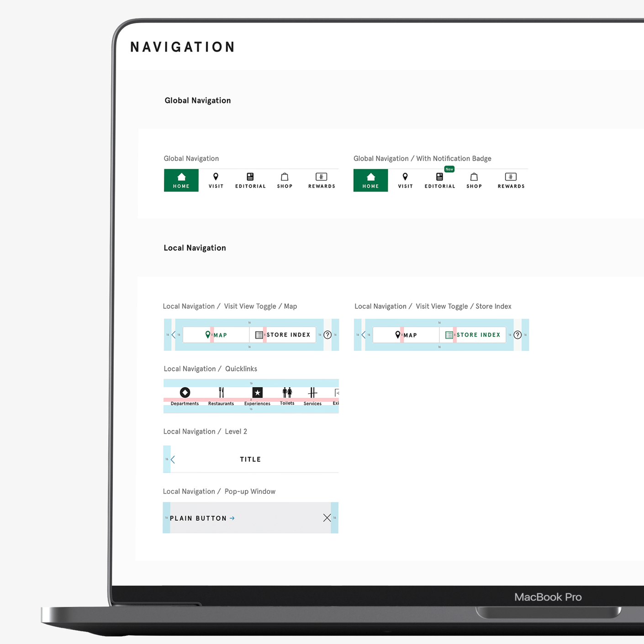644x644 pixels.
Task: Click the back chevron in the Map toggle bar
Action: coord(174,335)
